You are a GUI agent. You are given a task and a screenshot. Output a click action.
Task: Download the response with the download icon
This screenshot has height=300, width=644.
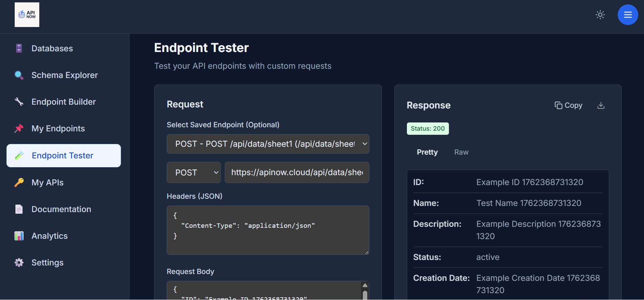click(601, 105)
